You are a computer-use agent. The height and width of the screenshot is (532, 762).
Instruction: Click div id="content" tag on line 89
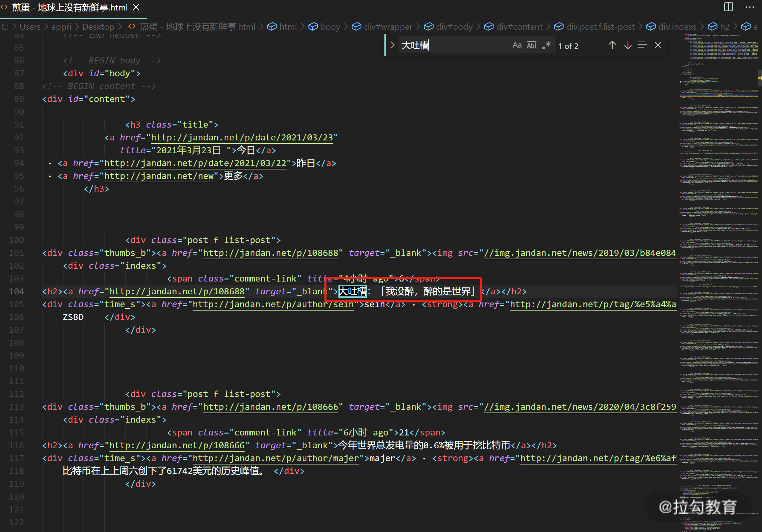tap(88, 99)
